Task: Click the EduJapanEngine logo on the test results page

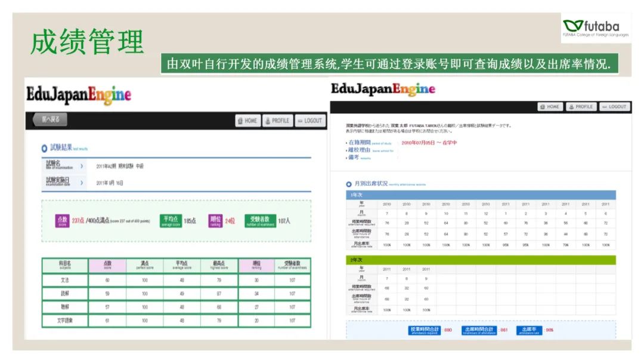Action: coord(78,94)
